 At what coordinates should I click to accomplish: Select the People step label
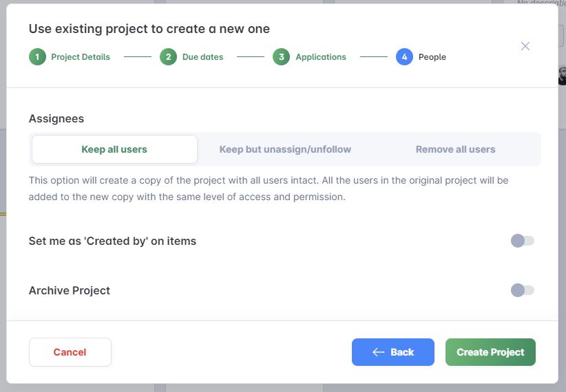click(432, 57)
